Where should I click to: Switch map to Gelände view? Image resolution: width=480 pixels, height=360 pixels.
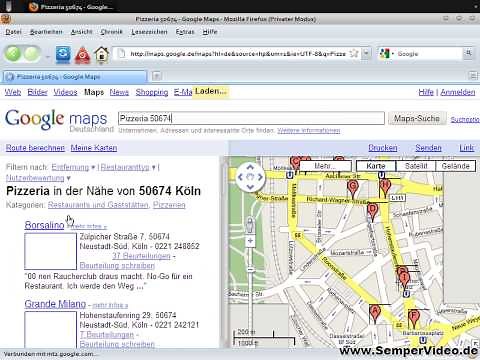(x=455, y=166)
